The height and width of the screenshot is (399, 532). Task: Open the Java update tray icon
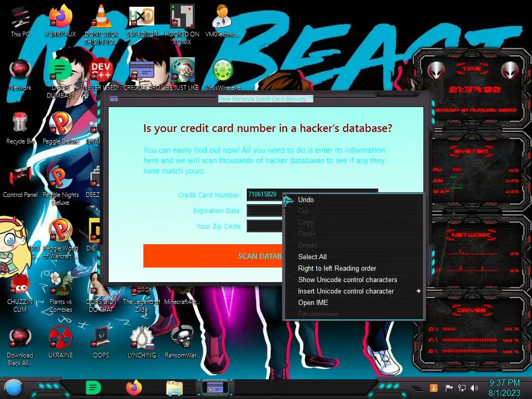(434, 388)
